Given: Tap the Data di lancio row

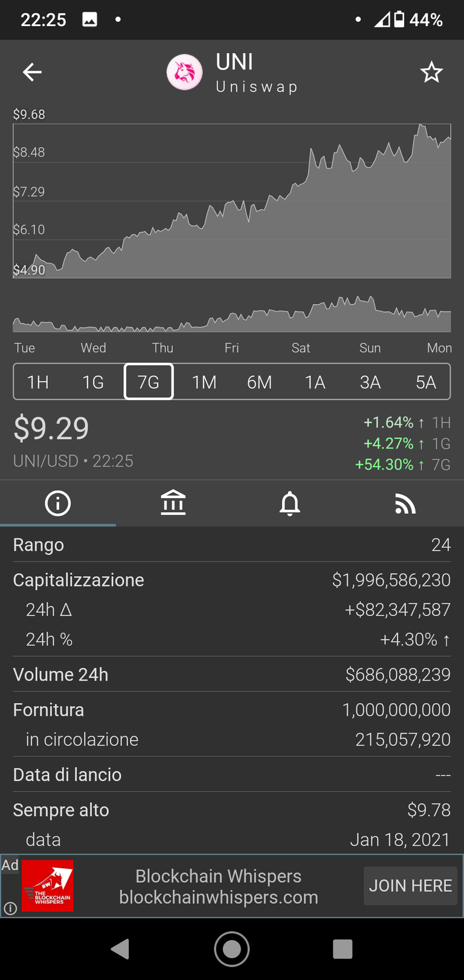Looking at the screenshot, I should pos(232,774).
